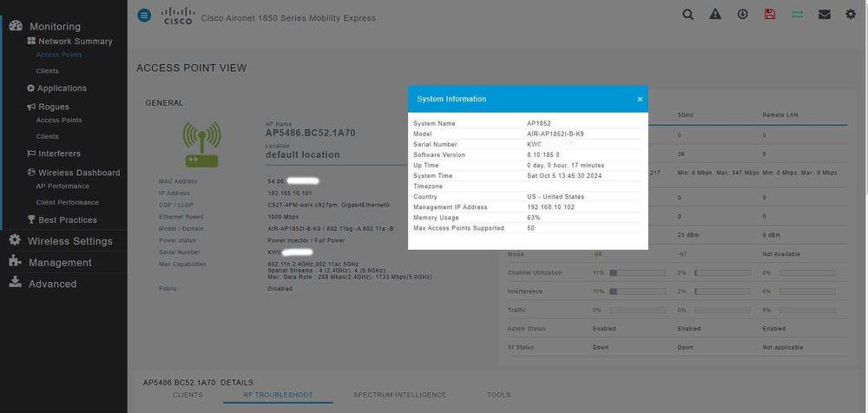Click the System Time value

point(564,175)
